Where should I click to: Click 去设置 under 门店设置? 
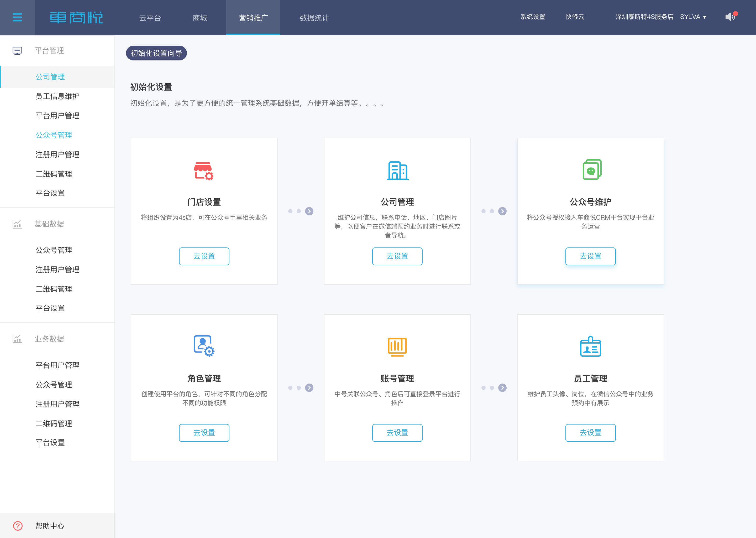(204, 256)
